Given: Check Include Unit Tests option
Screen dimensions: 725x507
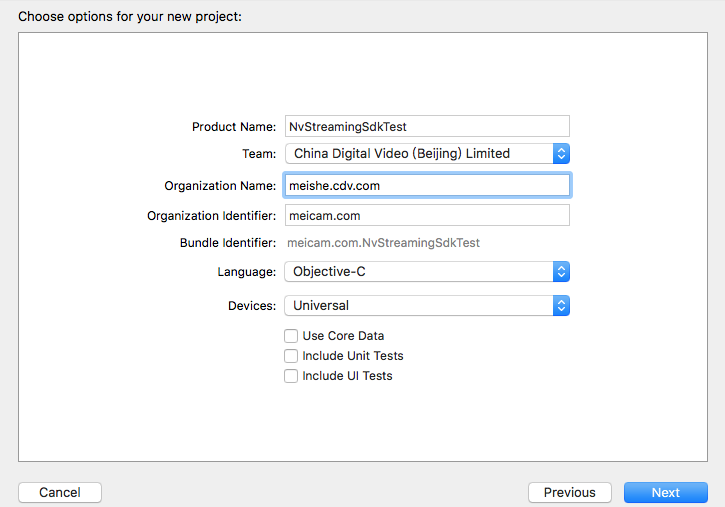Looking at the screenshot, I should pos(291,356).
